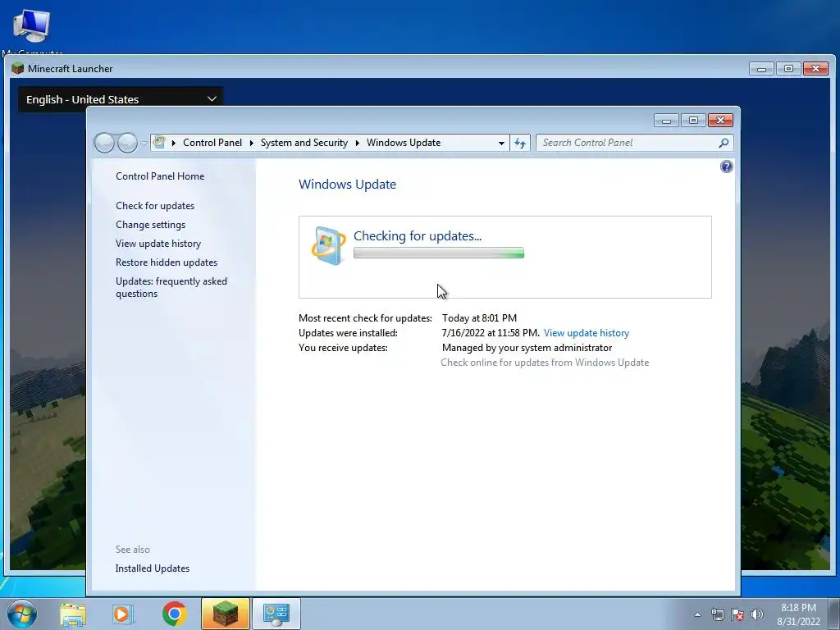Click the Windows Update shield icon

coord(328,245)
